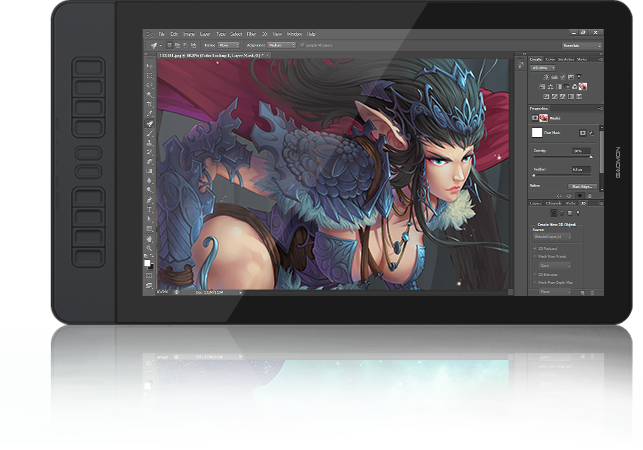Image resolution: width=643 pixels, height=450 pixels.
Task: Select the Move tool in the toolbar
Action: click(150, 65)
